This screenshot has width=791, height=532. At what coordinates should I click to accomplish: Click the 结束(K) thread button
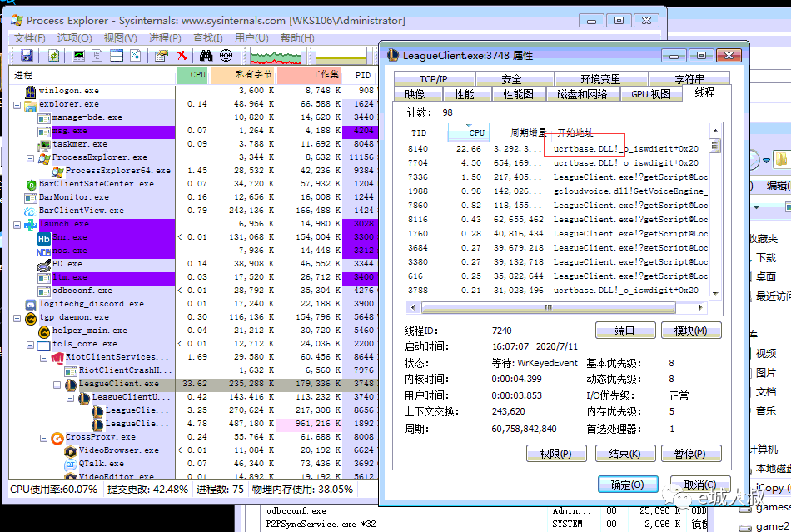625,454
